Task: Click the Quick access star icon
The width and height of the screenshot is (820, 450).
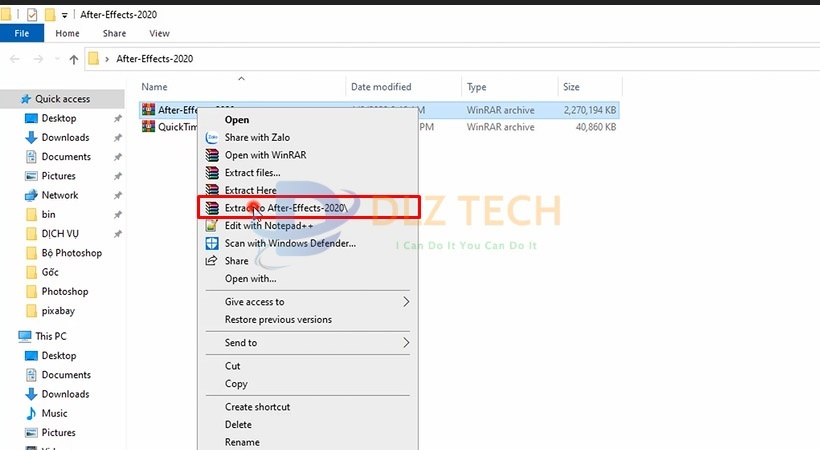Action: 25,99
